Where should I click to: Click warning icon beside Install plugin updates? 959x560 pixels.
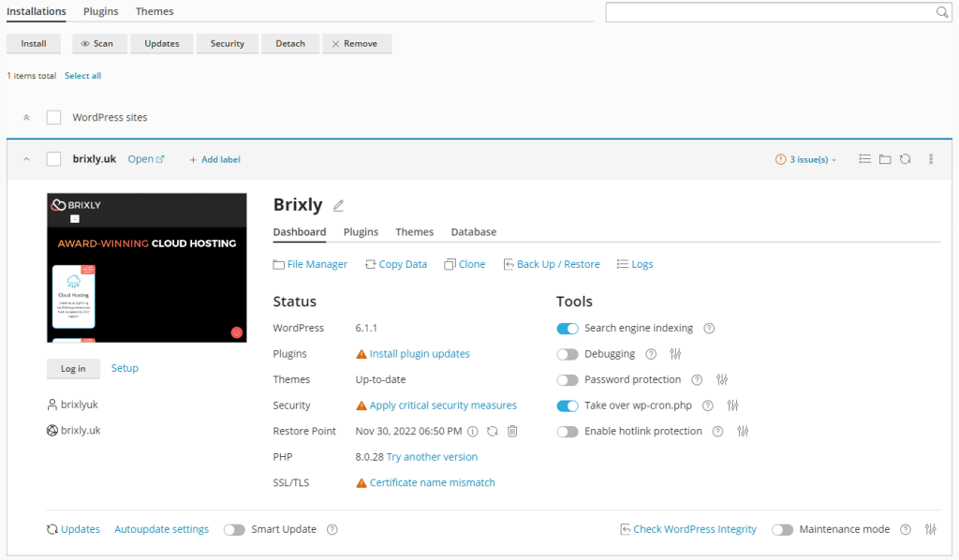click(361, 354)
